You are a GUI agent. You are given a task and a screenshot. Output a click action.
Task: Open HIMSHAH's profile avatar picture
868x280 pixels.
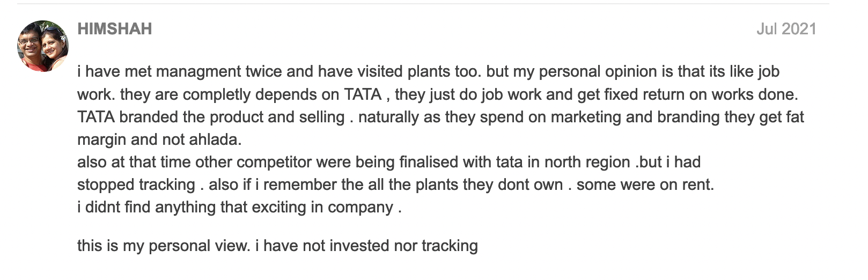(x=43, y=46)
